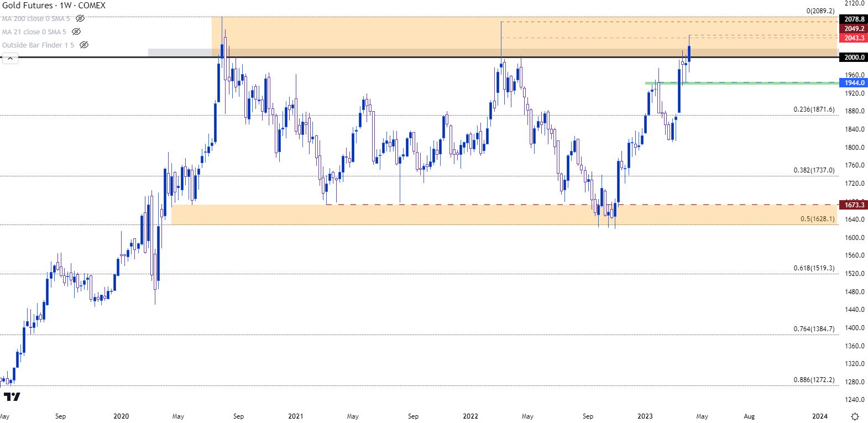
Task: Select the 0.382(1737.0) Fibonacci label
Action: 814,170
